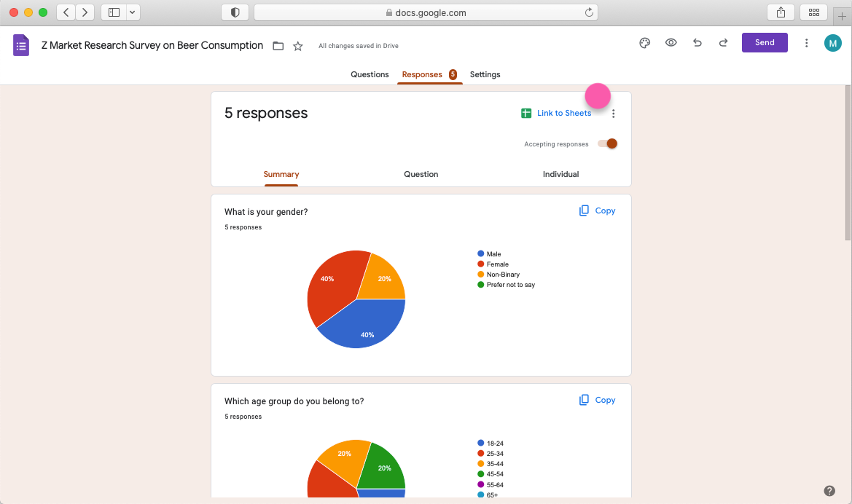The width and height of the screenshot is (852, 504).
Task: Click the Link to Sheets link
Action: (563, 114)
